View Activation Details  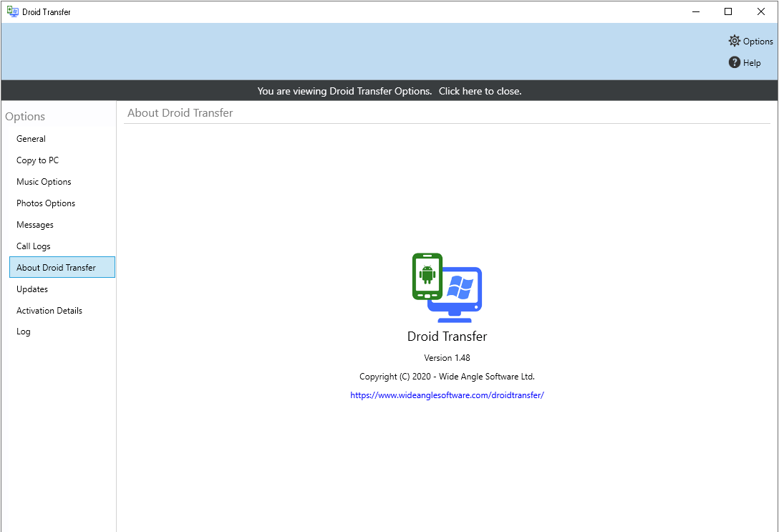pos(62,310)
